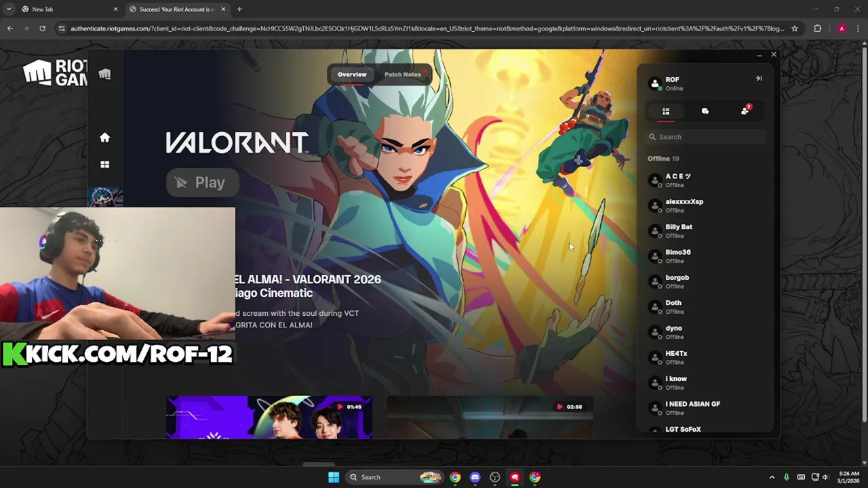Reload the browser page
The width and height of the screenshot is (868, 488).
[42, 28]
